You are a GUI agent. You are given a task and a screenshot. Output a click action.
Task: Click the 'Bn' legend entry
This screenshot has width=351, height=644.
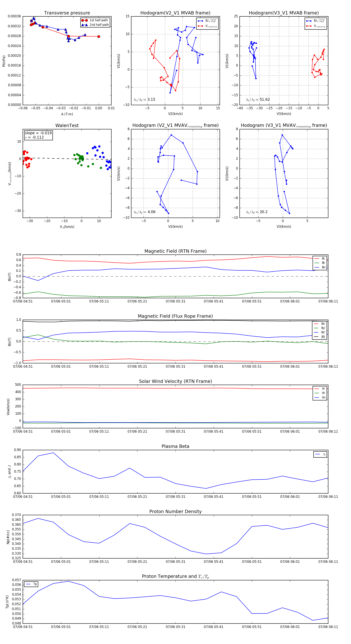[320, 267]
